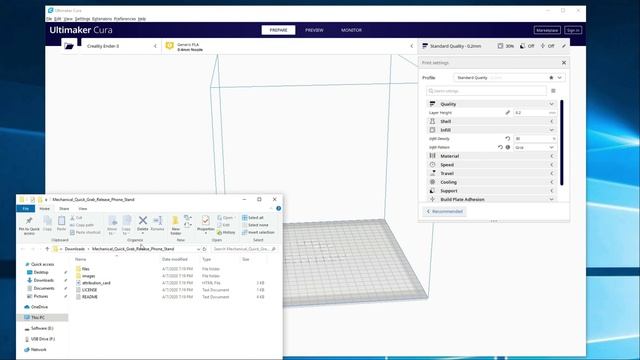This screenshot has width=640, height=360.
Task: Expand the Creality Ender-3 printer selector
Action: pos(155,46)
